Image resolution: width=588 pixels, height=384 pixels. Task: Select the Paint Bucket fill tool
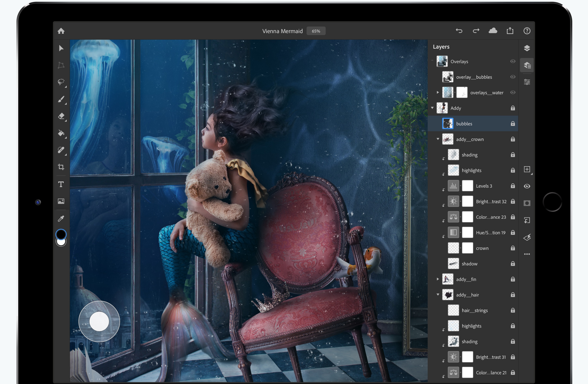61,133
